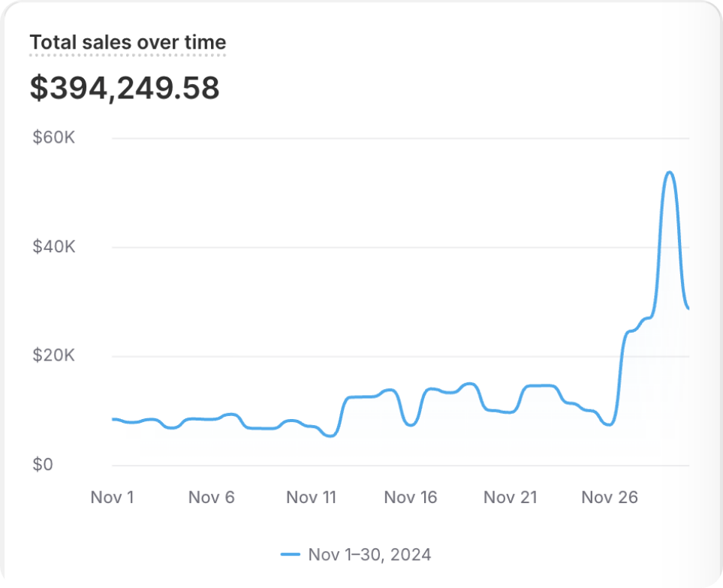The height and width of the screenshot is (588, 723).
Task: Click the Nov 11 date label
Action: tap(312, 497)
